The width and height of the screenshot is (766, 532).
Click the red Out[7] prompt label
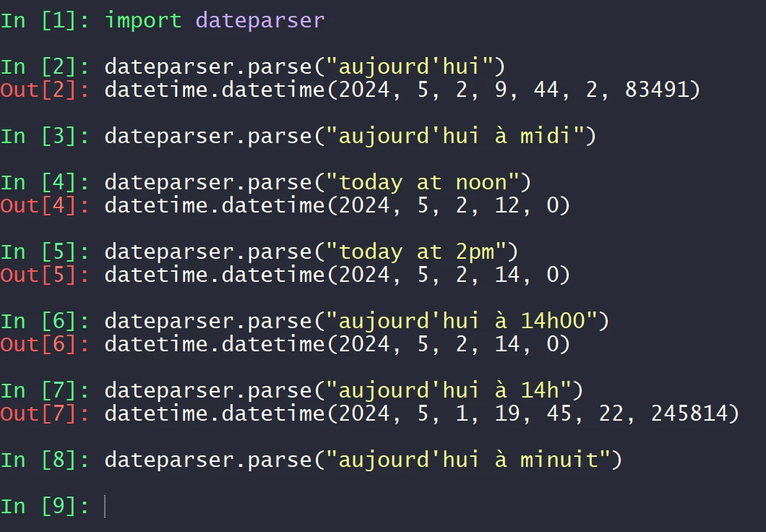pyautogui.click(x=45, y=413)
